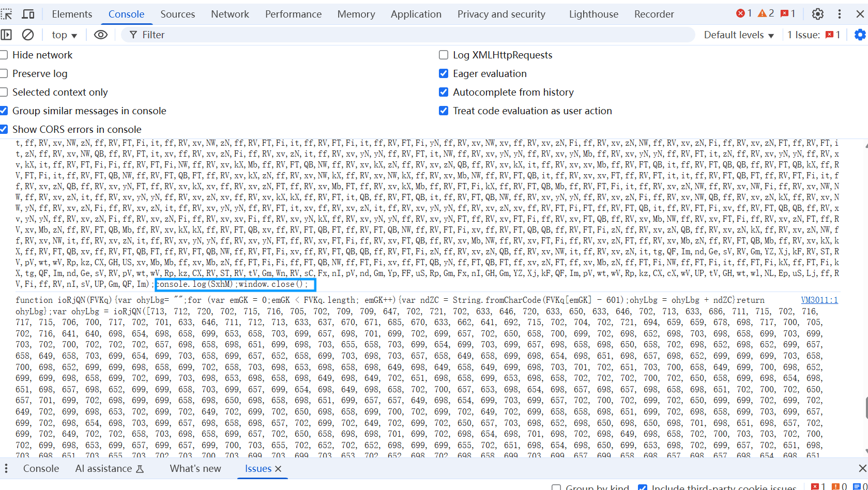Open console settings blue gear icon
The image size is (868, 490).
point(860,35)
